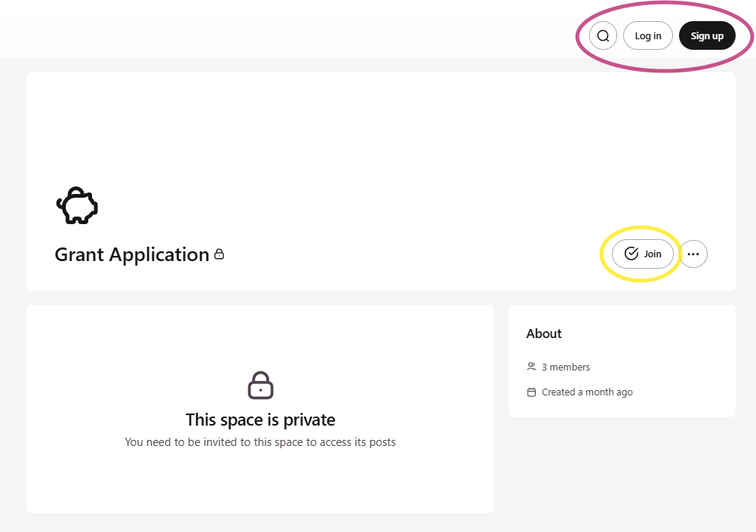
Task: Click the invitation required message text
Action: pyautogui.click(x=260, y=442)
